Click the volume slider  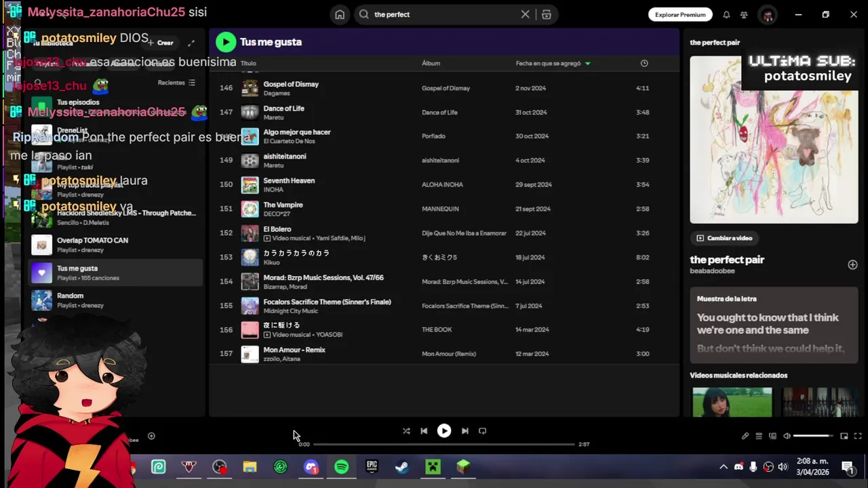(x=813, y=436)
